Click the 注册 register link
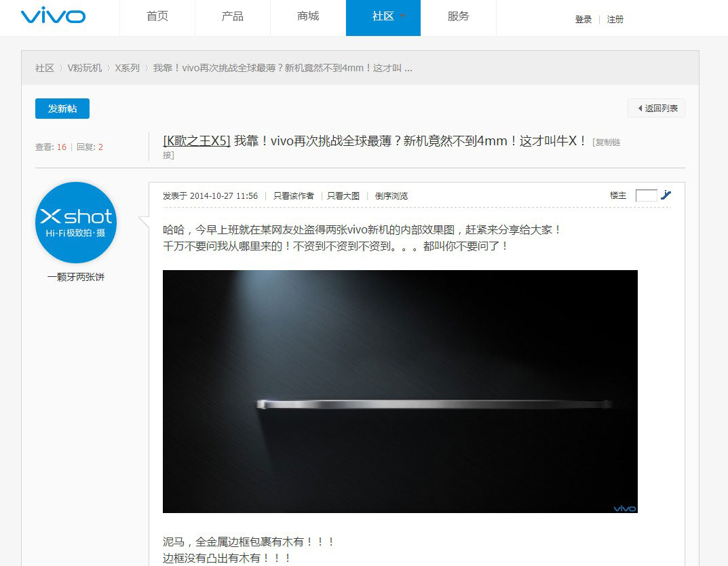This screenshot has height=566, width=728. tap(615, 20)
